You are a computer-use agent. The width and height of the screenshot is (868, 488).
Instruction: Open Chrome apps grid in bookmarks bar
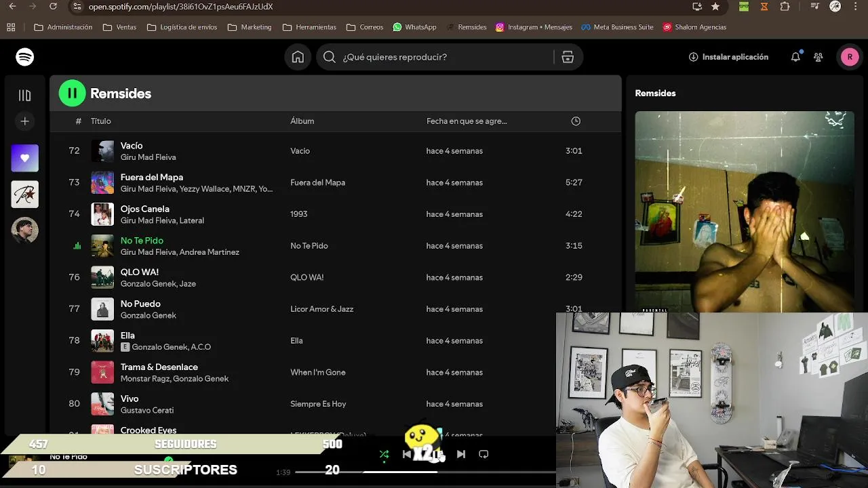point(11,27)
